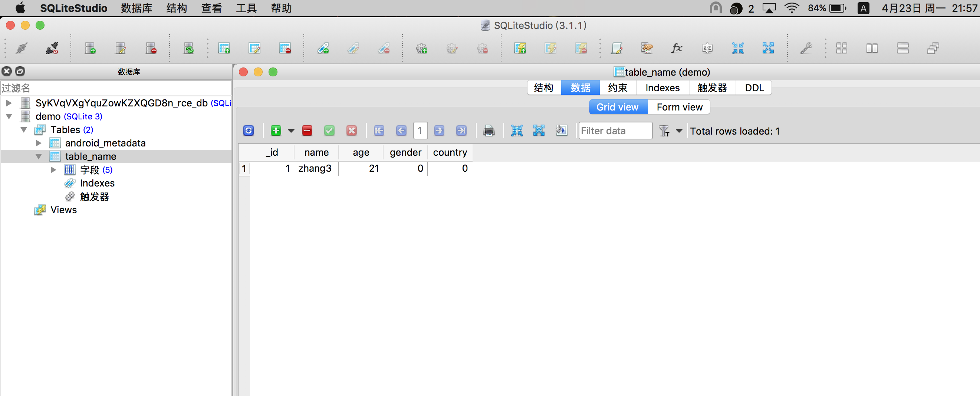Open the DDL history icon
This screenshot has height=396, width=980.
pyautogui.click(x=647, y=48)
